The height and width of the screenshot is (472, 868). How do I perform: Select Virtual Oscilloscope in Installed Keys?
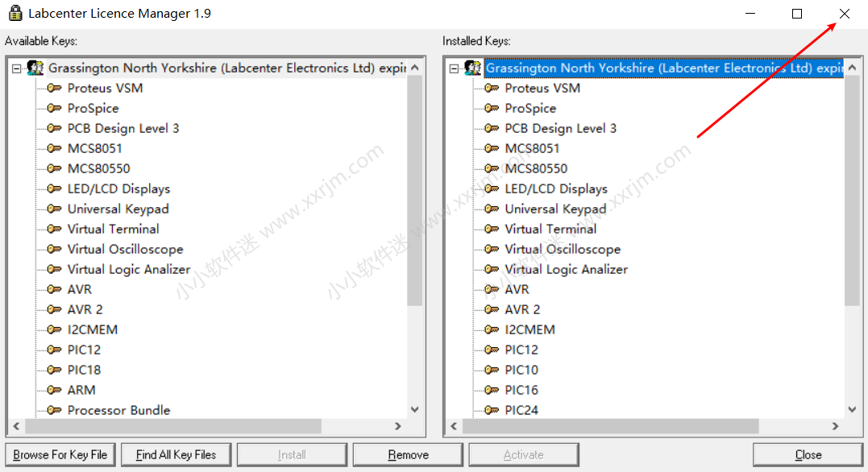click(563, 249)
